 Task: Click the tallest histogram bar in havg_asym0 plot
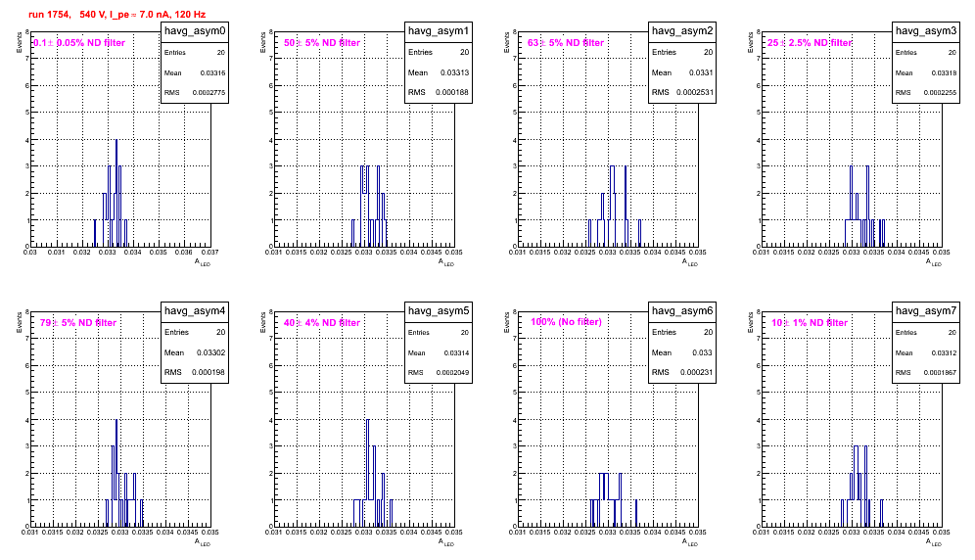tap(116, 193)
